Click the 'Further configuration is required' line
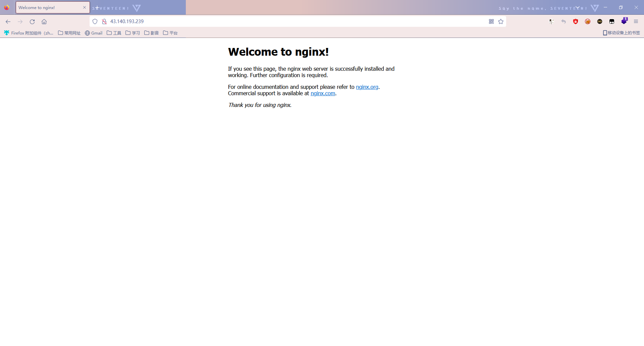Image resolution: width=644 pixels, height=346 pixels. (289, 75)
